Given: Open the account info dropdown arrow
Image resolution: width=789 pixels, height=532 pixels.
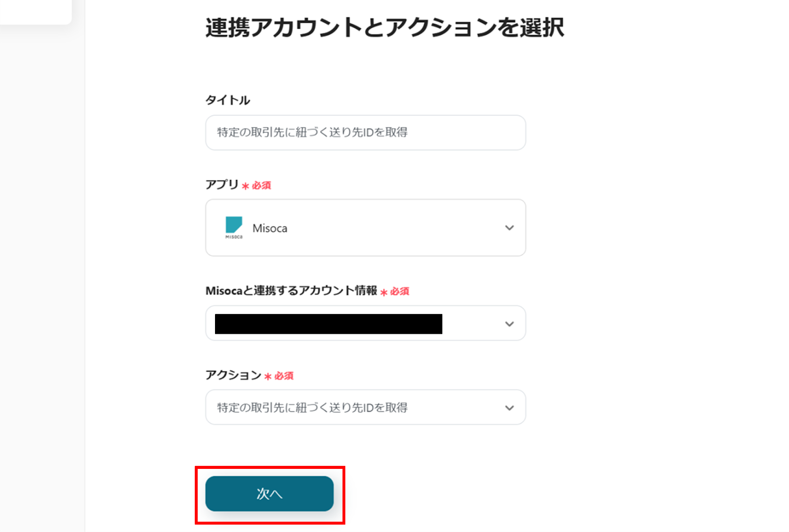Looking at the screenshot, I should pos(509,324).
